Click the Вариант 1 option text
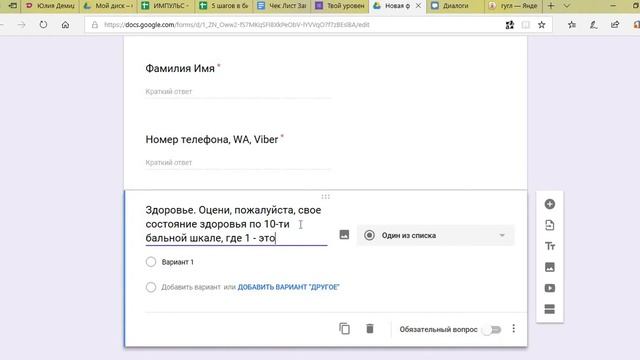The height and width of the screenshot is (360, 640). pos(178,262)
